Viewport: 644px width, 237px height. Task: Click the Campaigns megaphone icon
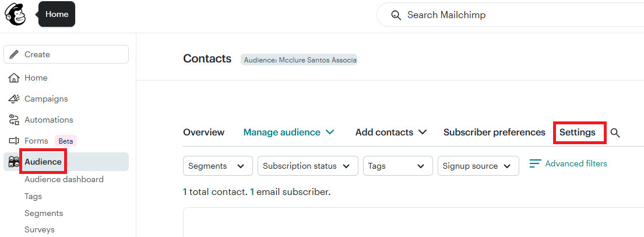point(15,99)
